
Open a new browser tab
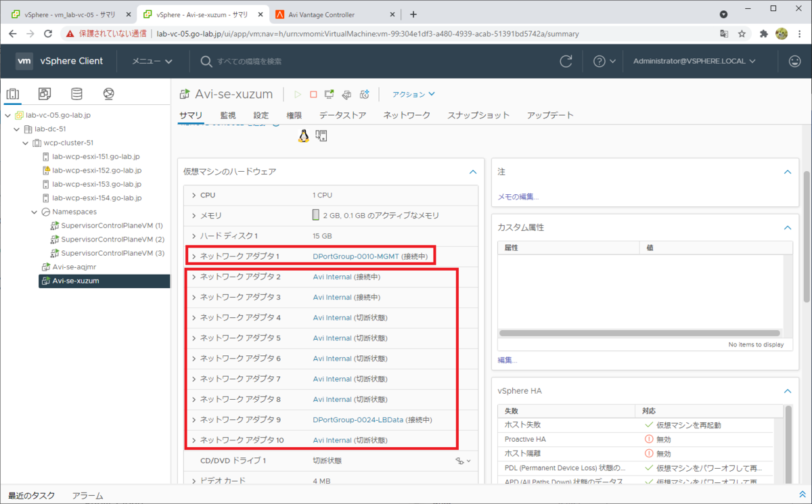coord(413,14)
